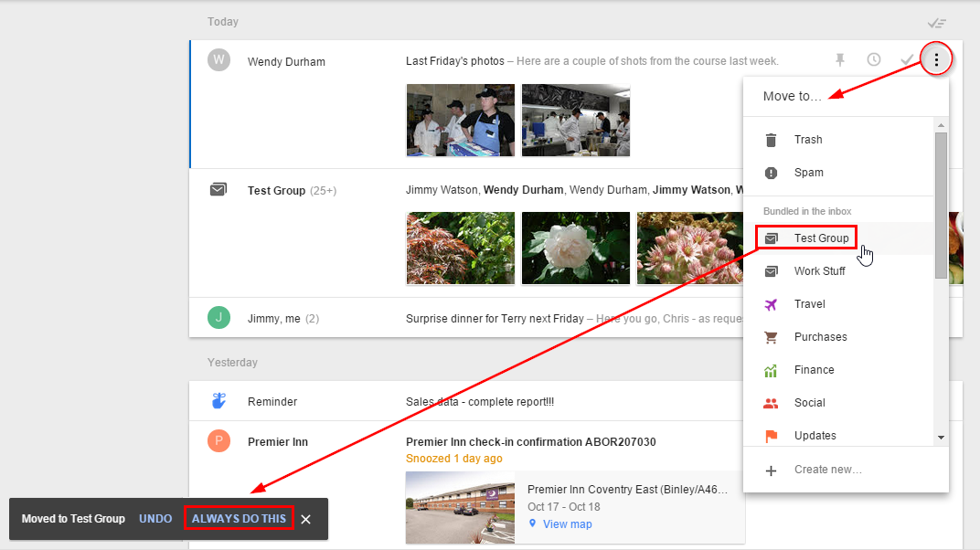This screenshot has width=980, height=550.
Task: Click the Test Group bundle envelope icon
Action: (x=218, y=189)
